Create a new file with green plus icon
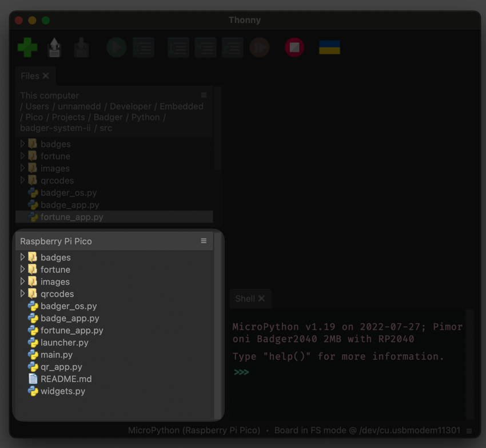 tap(27, 47)
